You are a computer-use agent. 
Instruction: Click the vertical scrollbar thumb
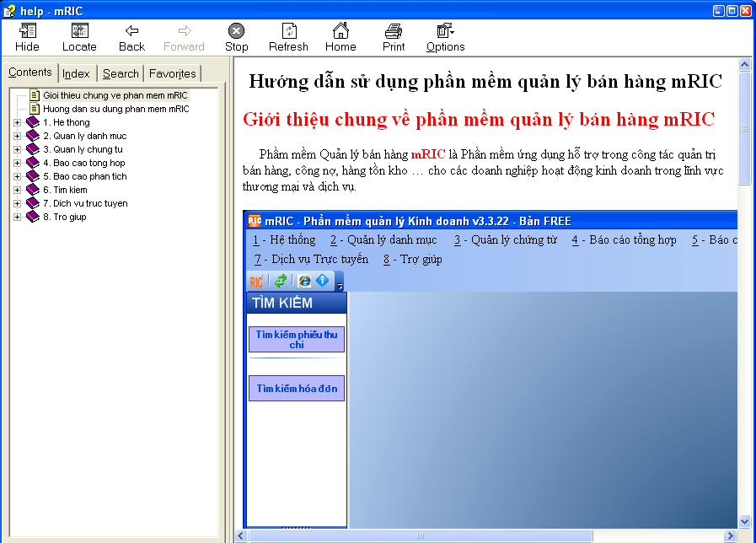[x=744, y=128]
